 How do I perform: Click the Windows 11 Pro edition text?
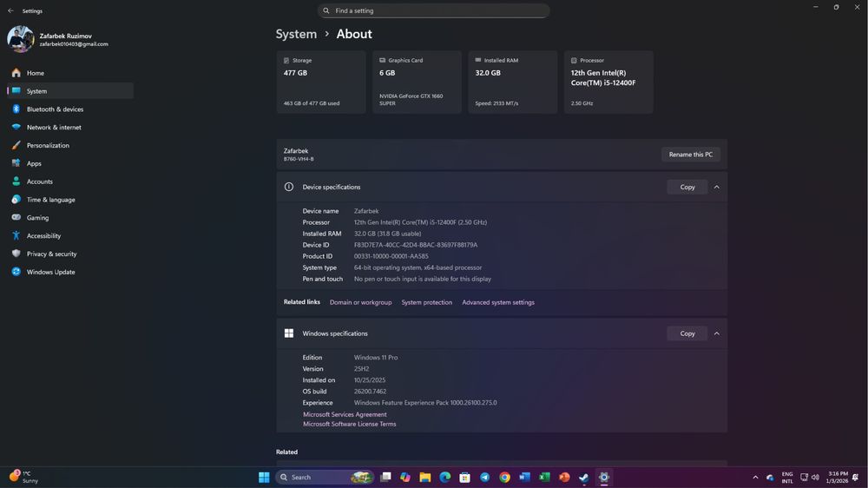(x=375, y=358)
